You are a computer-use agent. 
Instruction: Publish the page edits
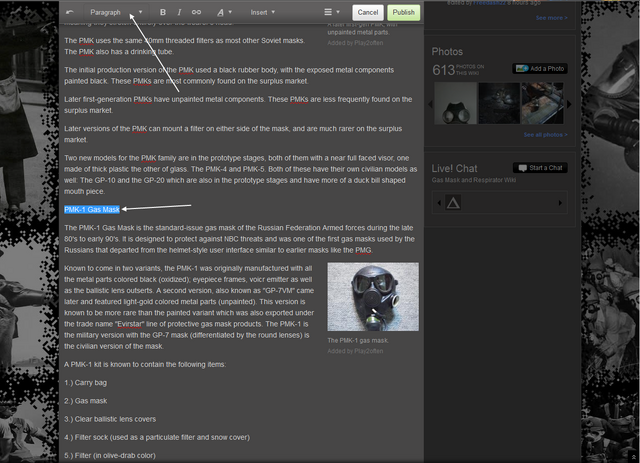[403, 12]
